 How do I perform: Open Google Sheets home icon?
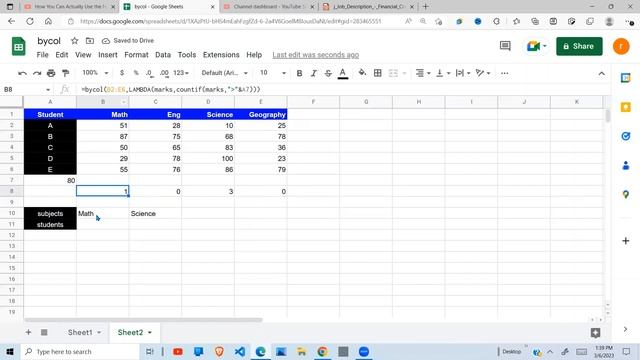coord(18,46)
